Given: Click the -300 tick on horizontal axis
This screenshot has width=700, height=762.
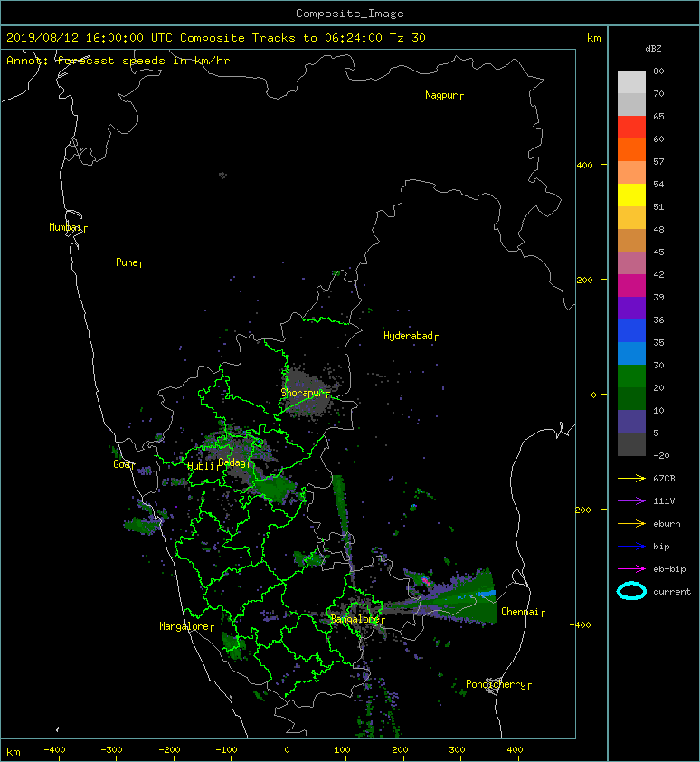Looking at the screenshot, I should (x=112, y=750).
